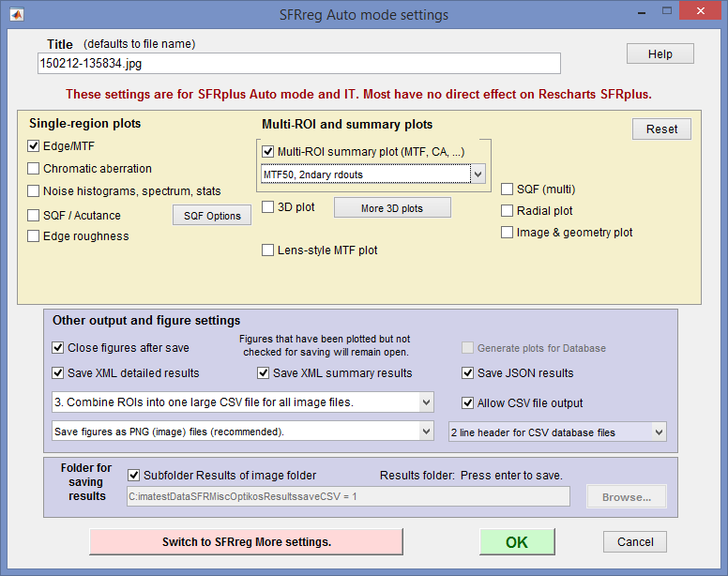
Task: Switch to SFRreg More settings
Action: coord(246,541)
